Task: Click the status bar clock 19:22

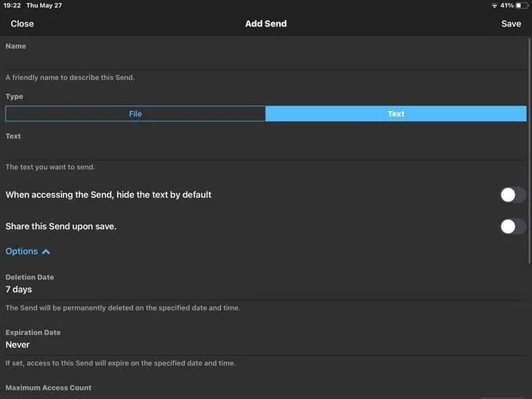Action: (x=12, y=6)
